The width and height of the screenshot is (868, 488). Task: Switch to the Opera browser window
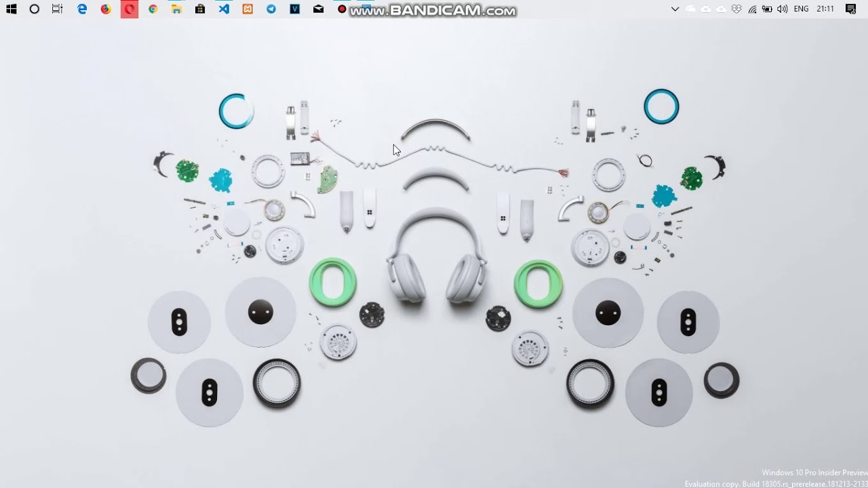pyautogui.click(x=130, y=9)
